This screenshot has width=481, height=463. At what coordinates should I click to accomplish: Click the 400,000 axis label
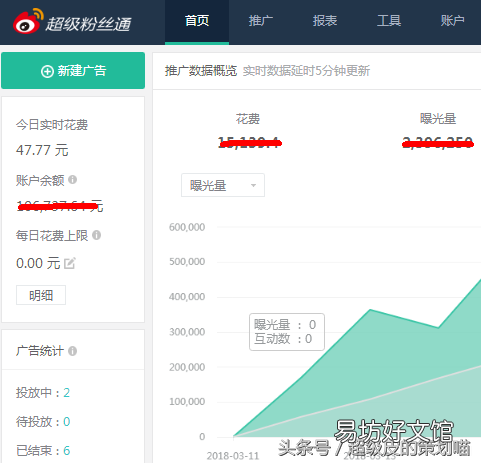point(187,297)
